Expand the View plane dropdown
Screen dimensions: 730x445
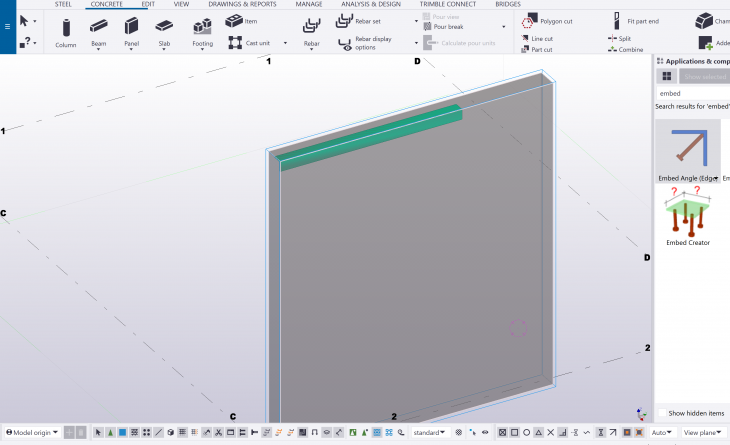[704, 433]
